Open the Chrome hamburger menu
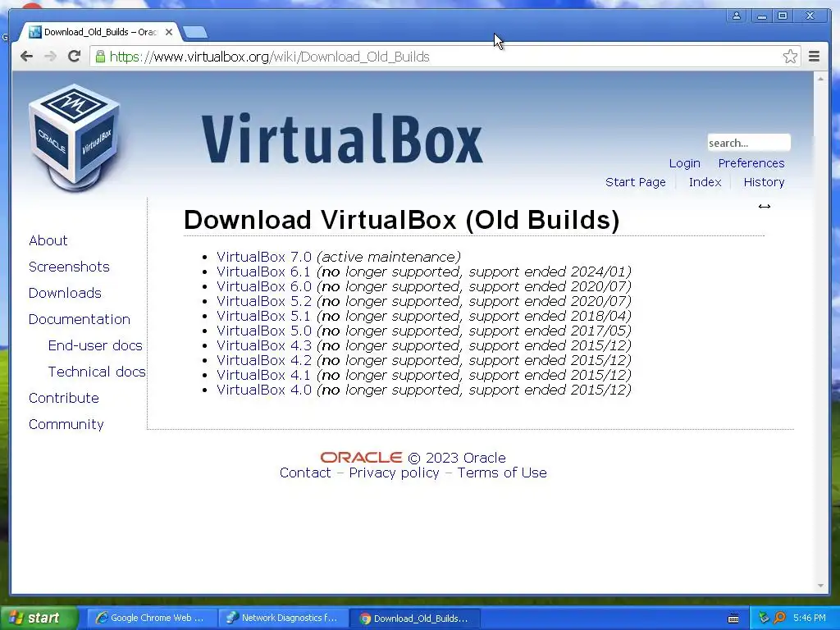 [x=814, y=57]
